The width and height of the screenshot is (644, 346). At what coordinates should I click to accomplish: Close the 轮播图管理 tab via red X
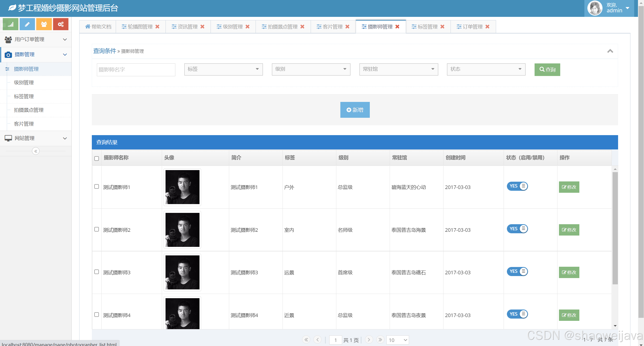[157, 27]
